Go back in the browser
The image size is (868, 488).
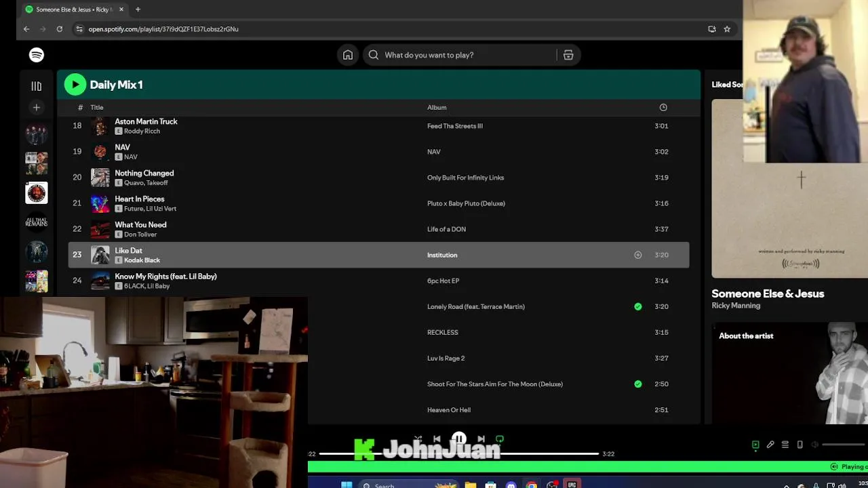[x=26, y=29]
